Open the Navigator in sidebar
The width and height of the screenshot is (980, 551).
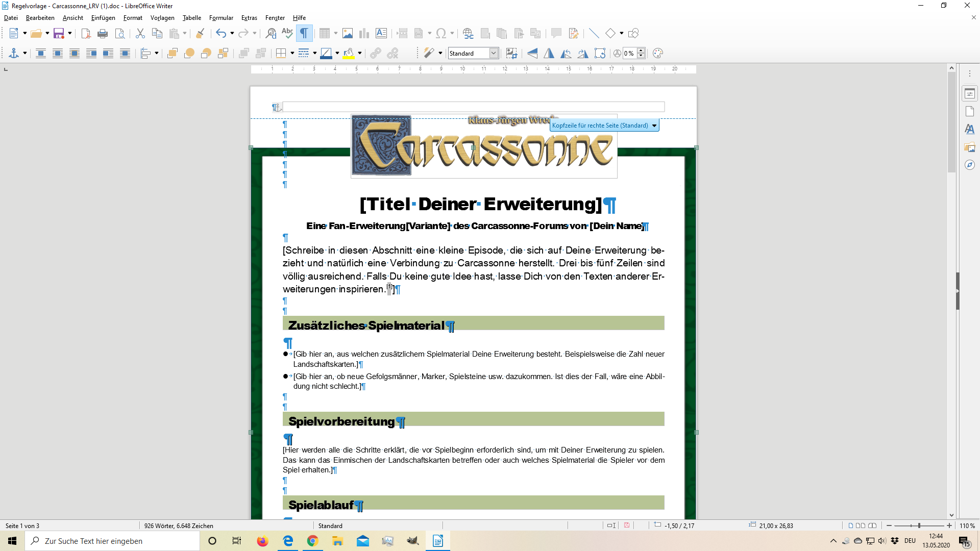tap(969, 165)
